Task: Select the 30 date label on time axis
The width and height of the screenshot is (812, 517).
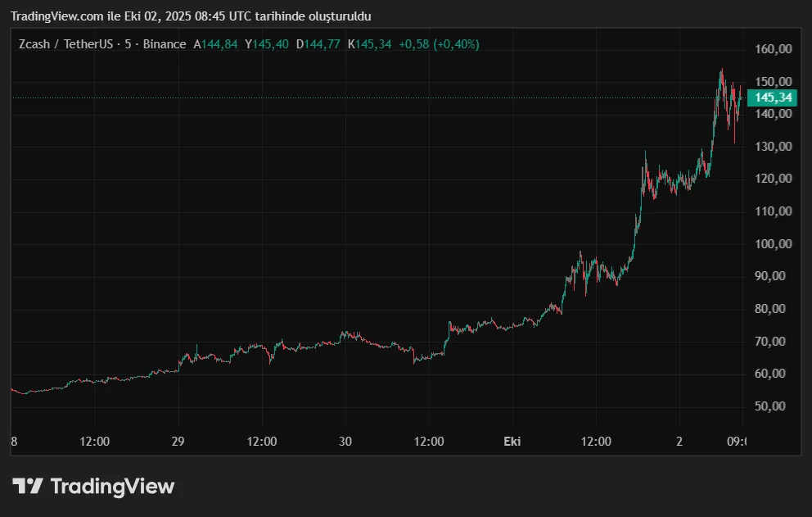Action: [x=345, y=442]
